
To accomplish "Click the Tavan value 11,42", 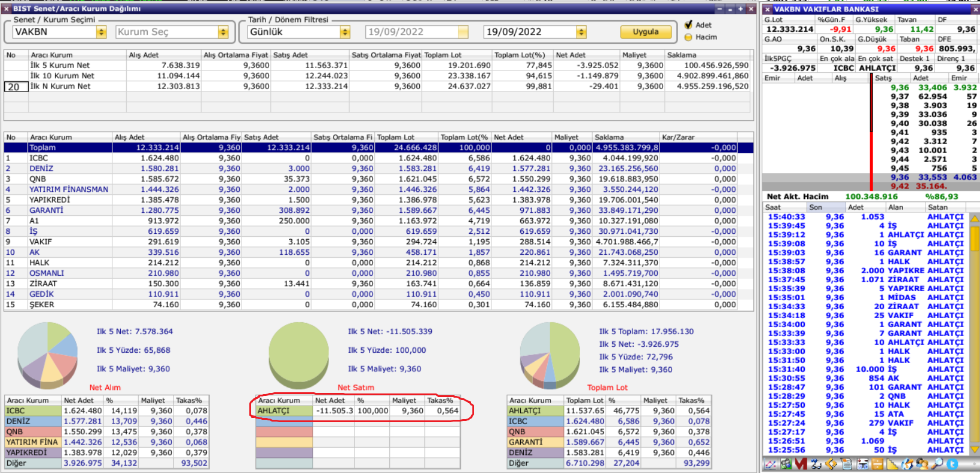I will tap(921, 29).
